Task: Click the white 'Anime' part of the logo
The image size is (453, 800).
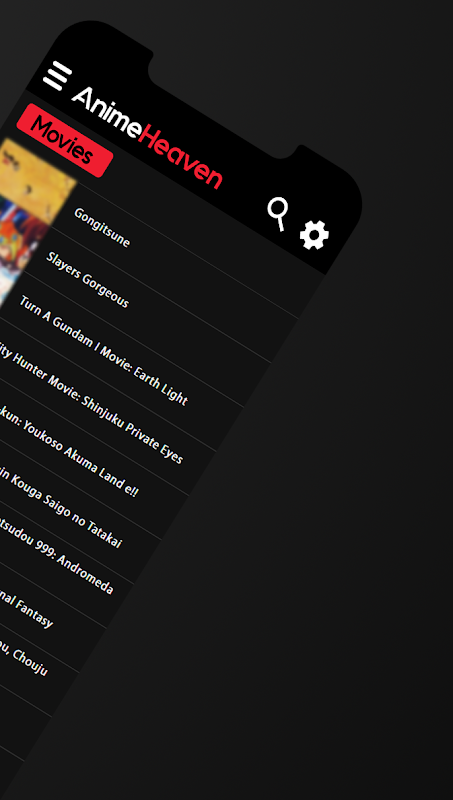Action: pyautogui.click(x=106, y=113)
